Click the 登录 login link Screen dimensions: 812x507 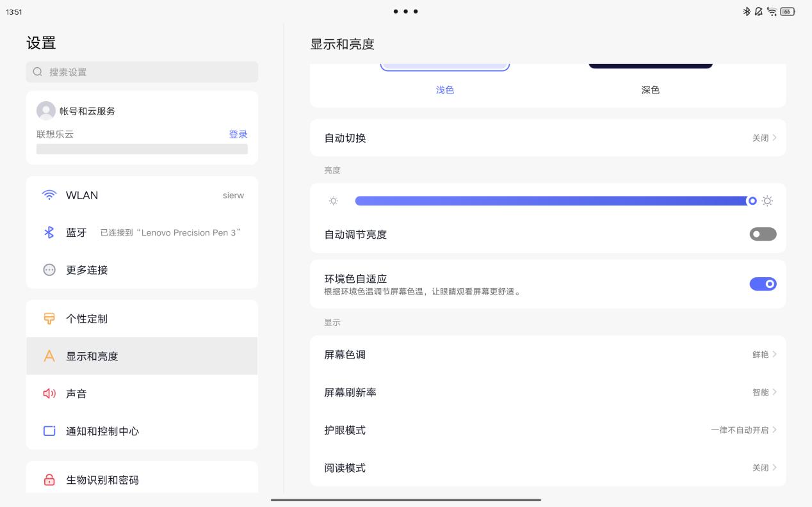238,134
